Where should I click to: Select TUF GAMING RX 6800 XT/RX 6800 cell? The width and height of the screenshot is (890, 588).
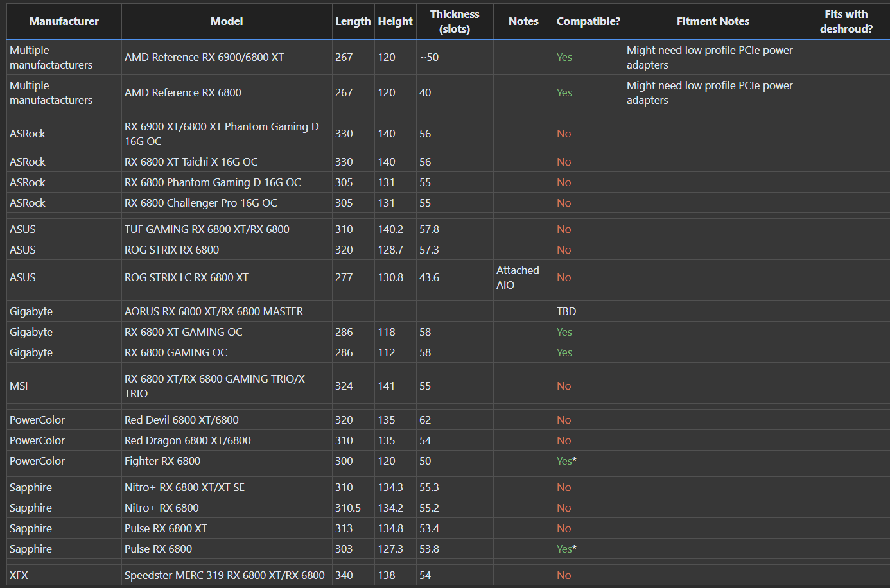coord(227,229)
